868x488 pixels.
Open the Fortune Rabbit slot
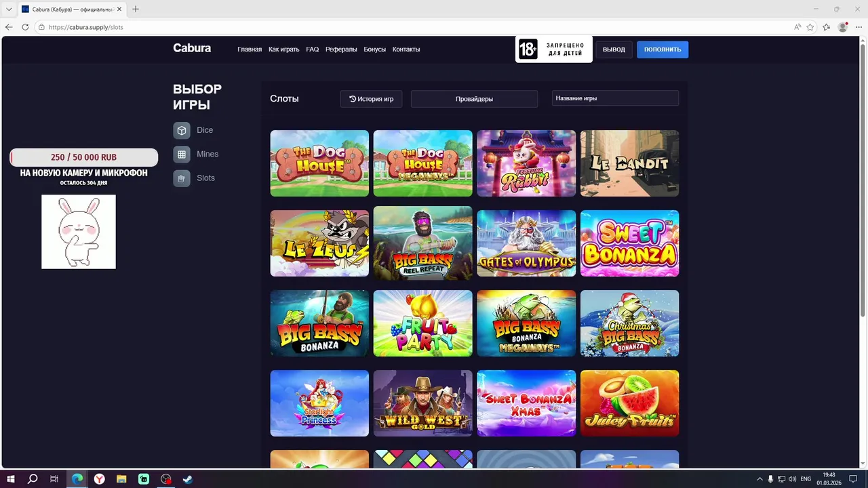(526, 163)
